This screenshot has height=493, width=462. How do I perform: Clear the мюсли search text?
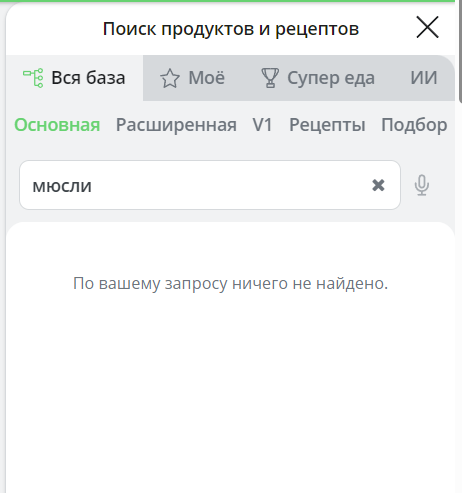(378, 185)
